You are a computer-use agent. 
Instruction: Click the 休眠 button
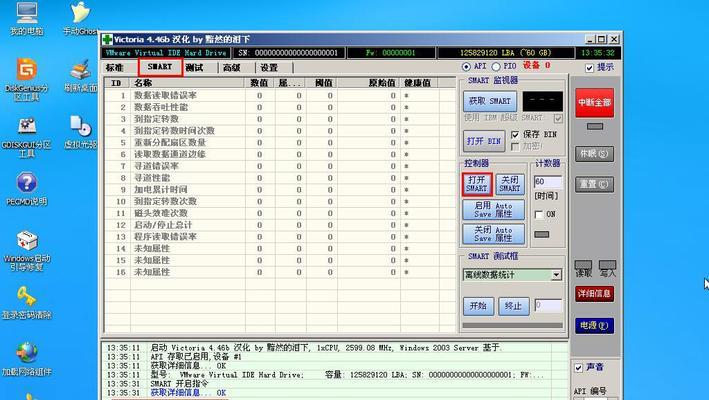coord(594,154)
